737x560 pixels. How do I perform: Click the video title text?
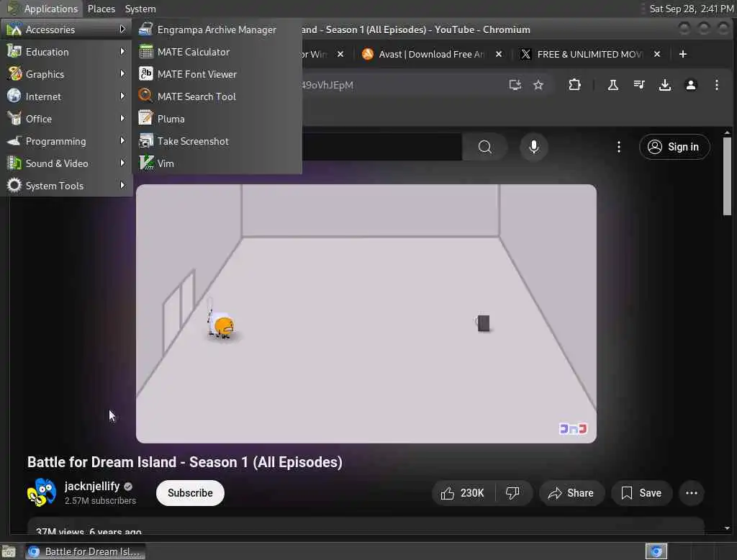pyautogui.click(x=185, y=462)
